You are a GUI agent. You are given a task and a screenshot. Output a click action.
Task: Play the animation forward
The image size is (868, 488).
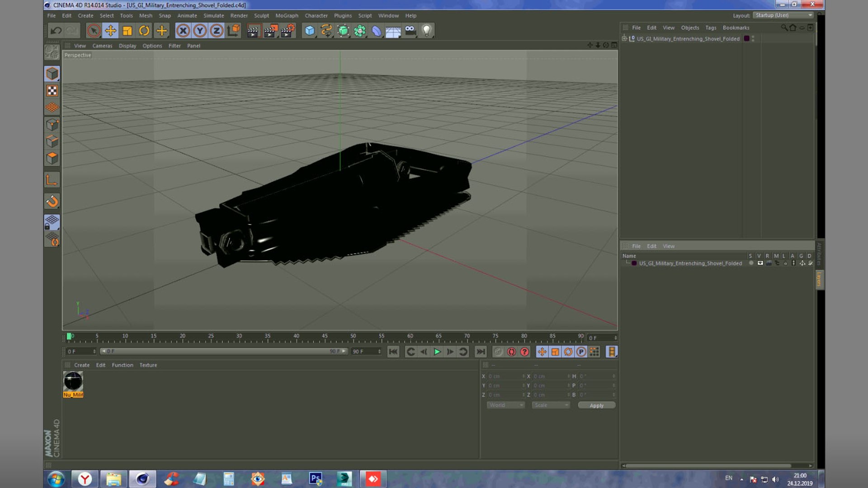click(437, 352)
